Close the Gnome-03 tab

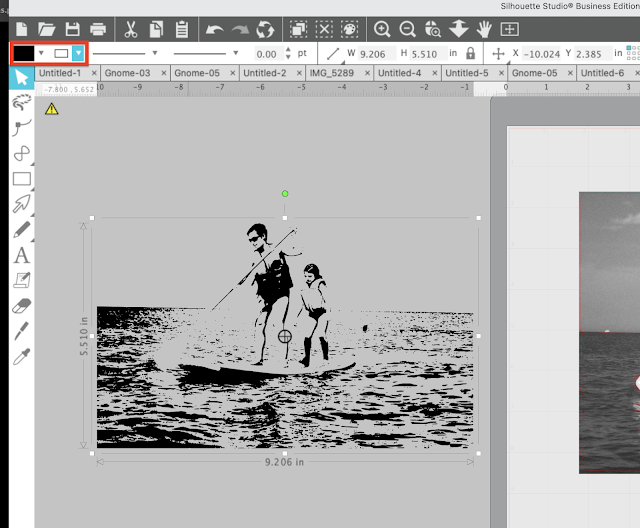coord(164,73)
